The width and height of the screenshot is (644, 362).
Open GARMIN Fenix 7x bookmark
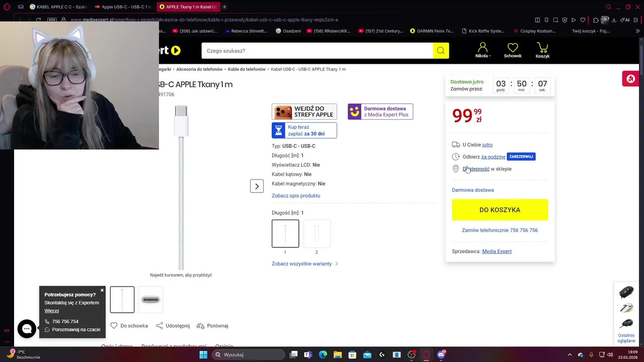[x=432, y=31]
